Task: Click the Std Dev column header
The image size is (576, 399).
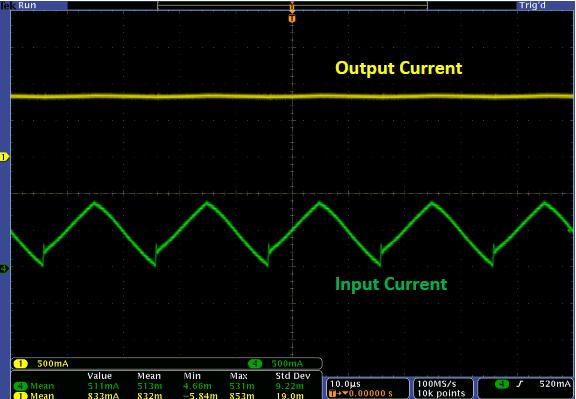Action: pyautogui.click(x=293, y=376)
